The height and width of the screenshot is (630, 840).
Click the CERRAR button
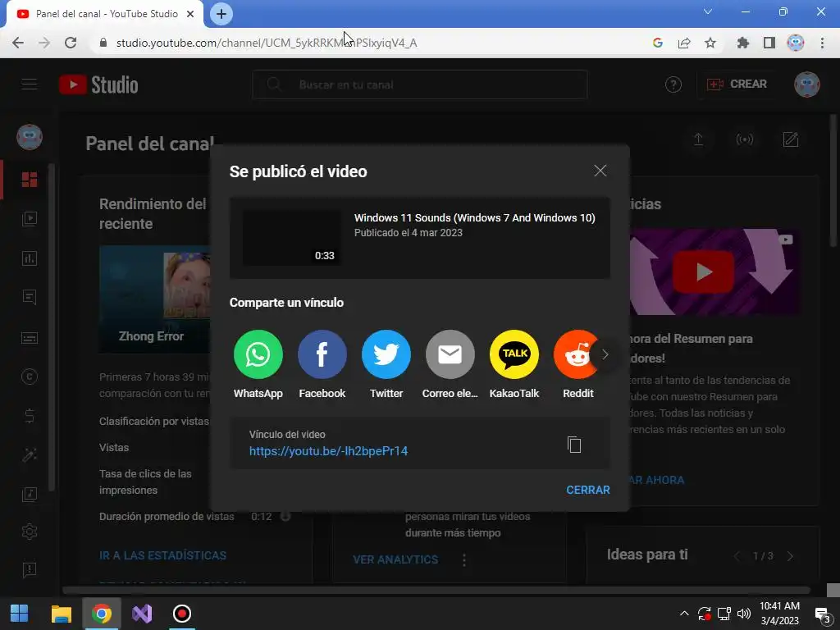click(587, 490)
